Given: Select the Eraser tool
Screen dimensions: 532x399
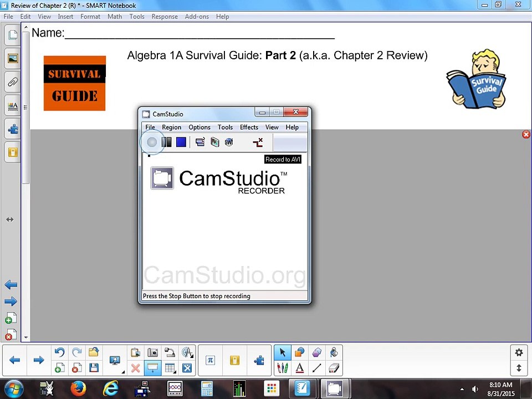Looking at the screenshot, I should point(334,368).
